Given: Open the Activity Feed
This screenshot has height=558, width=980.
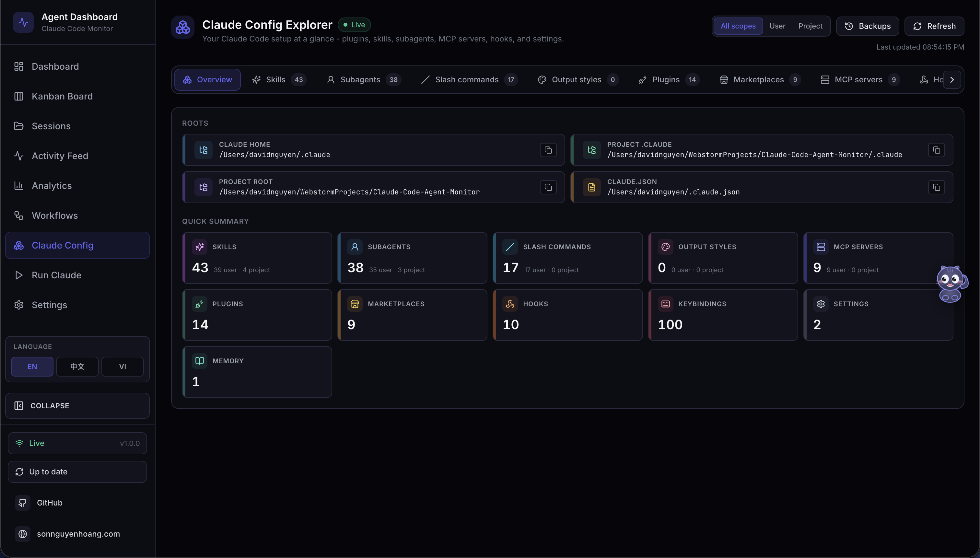Looking at the screenshot, I should click(77, 156).
